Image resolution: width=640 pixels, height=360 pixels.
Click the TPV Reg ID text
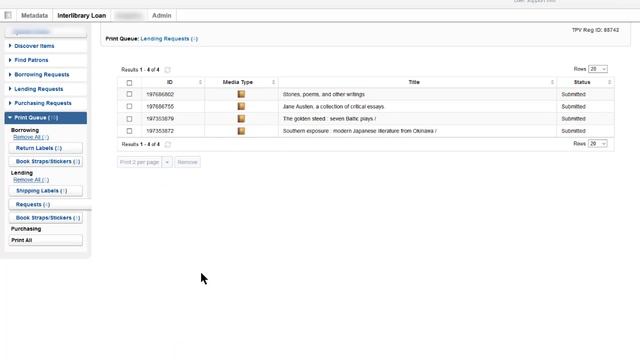point(595,30)
